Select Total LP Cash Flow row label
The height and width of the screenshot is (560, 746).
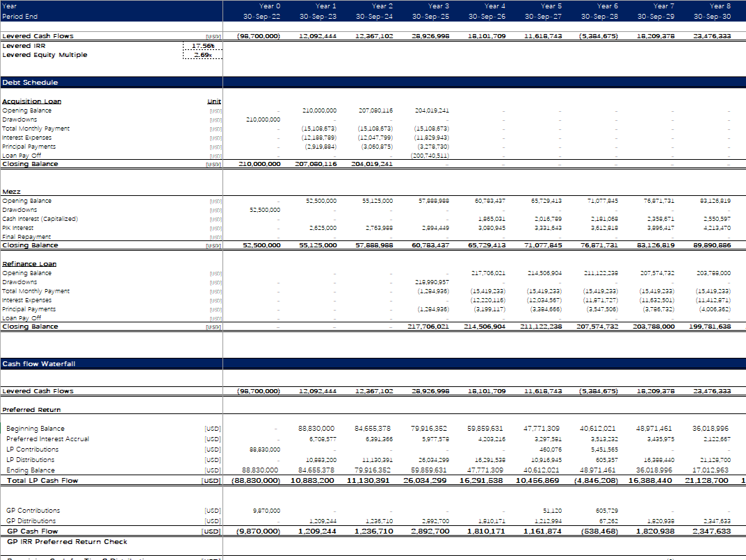click(x=42, y=481)
